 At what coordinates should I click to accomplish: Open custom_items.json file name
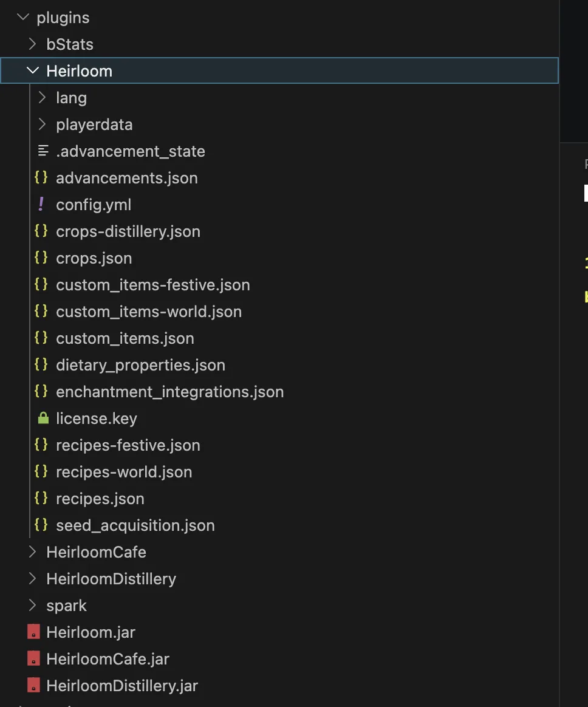coord(125,339)
